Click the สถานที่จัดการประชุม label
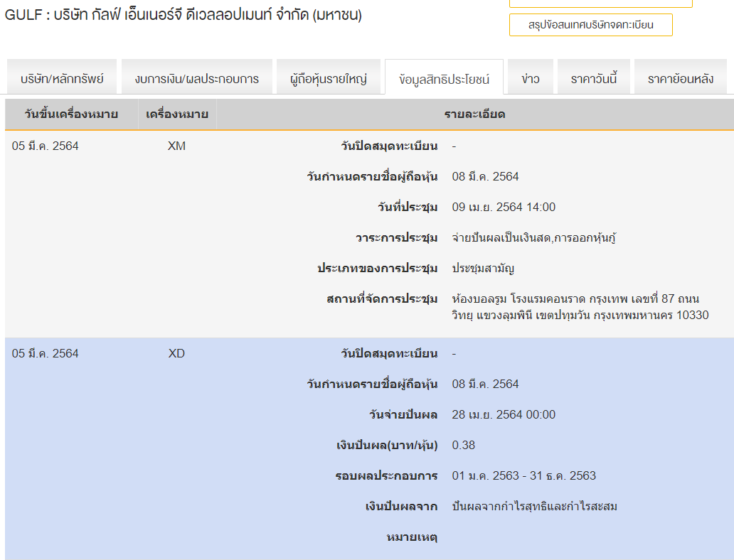Screen dimensions: 734x560 coord(382,299)
